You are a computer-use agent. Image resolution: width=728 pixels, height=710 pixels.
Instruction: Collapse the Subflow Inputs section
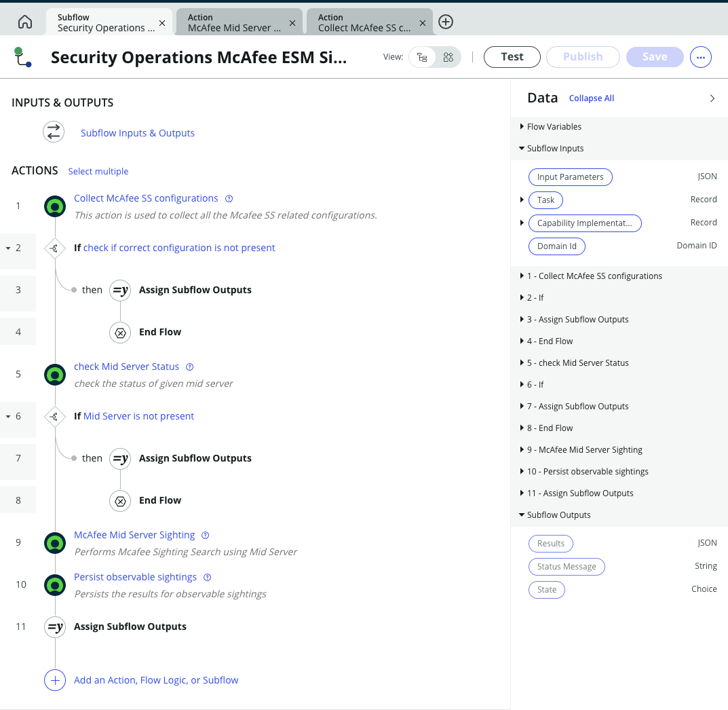[522, 148]
